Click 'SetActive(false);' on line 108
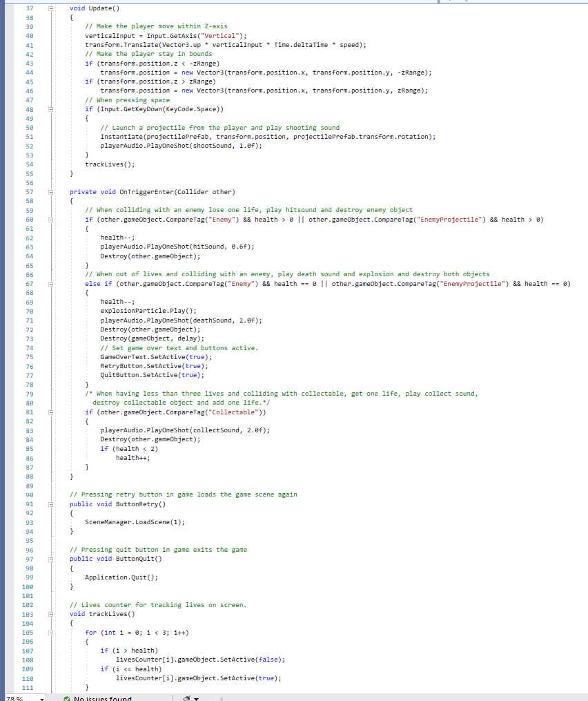Viewport: 588px width, 701px height. 253,660
